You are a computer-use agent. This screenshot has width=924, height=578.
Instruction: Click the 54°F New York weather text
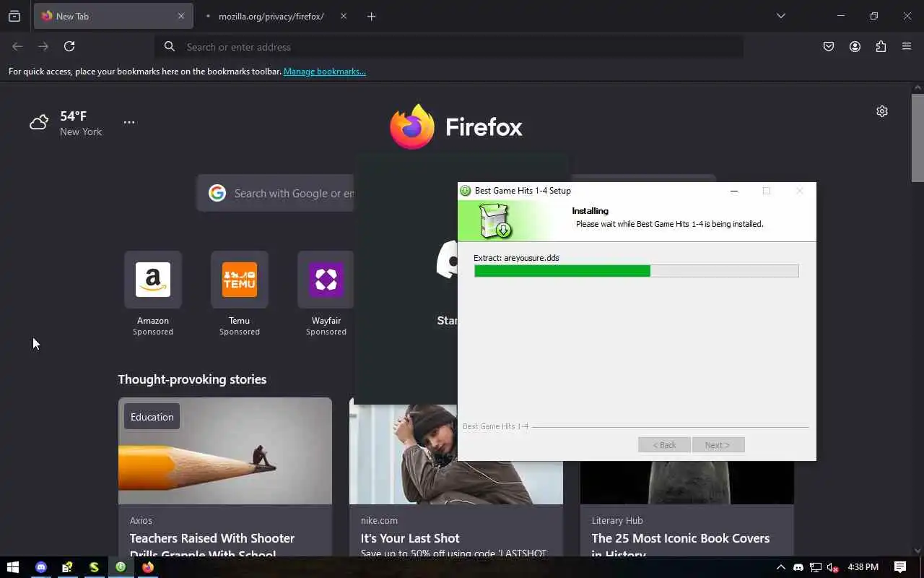coord(80,124)
